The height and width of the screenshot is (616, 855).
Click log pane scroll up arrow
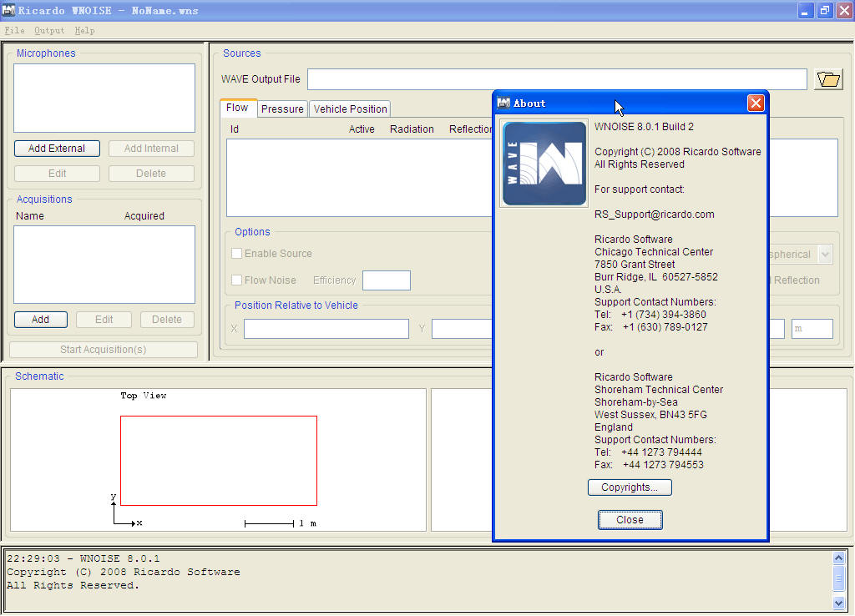point(838,558)
